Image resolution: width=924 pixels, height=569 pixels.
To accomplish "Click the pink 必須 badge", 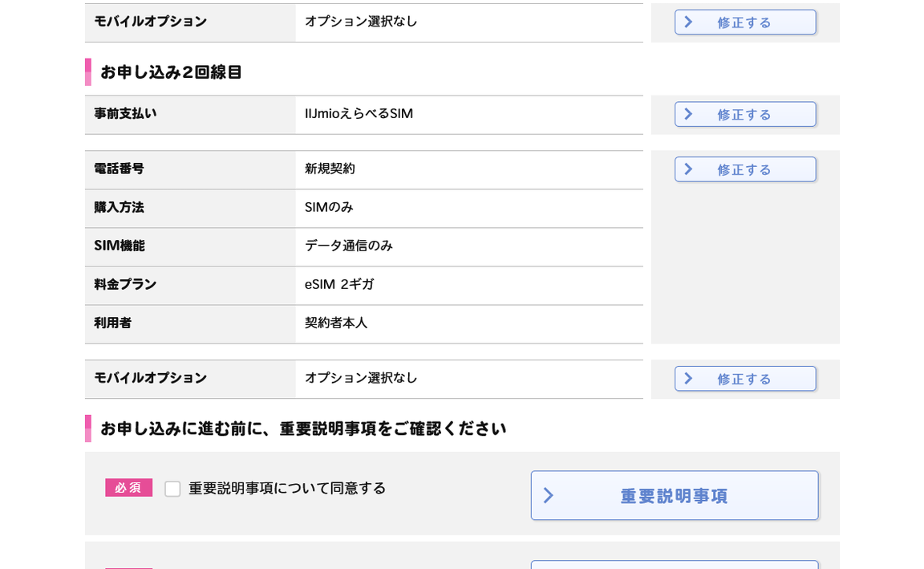I will (x=128, y=488).
